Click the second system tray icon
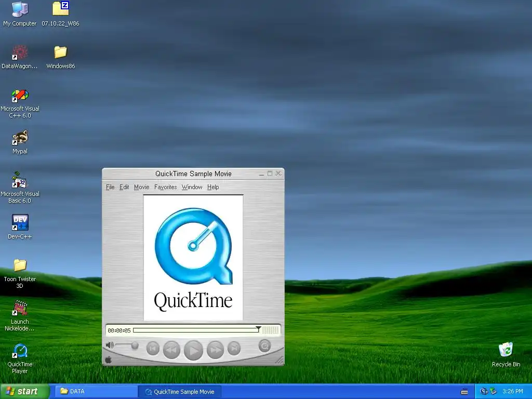532x399 pixels. point(494,392)
